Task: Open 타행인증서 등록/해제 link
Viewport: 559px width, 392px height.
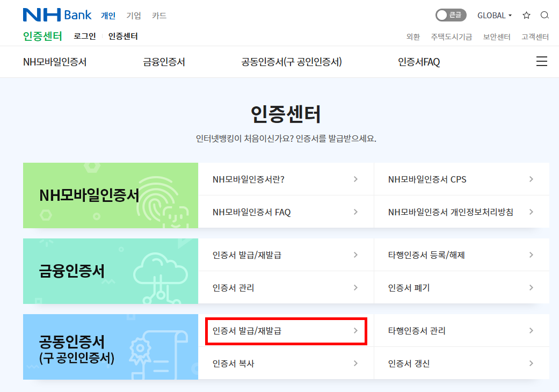Action: pyautogui.click(x=461, y=255)
